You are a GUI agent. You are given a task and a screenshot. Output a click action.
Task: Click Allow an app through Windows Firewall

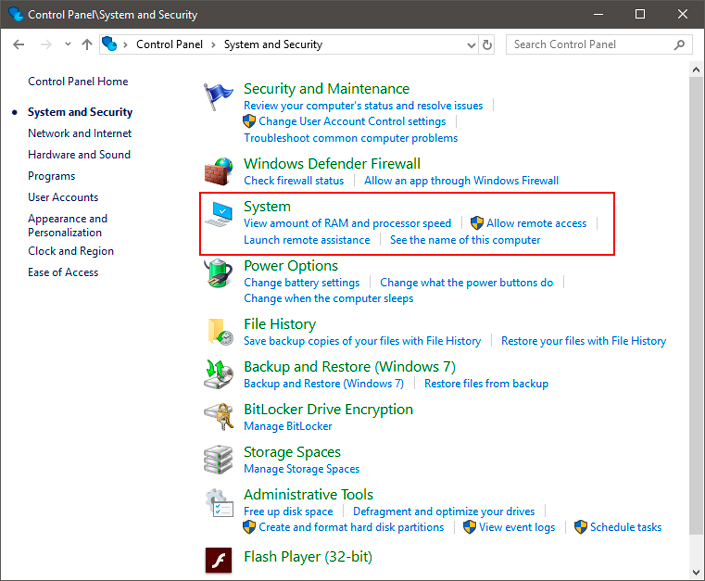461,181
